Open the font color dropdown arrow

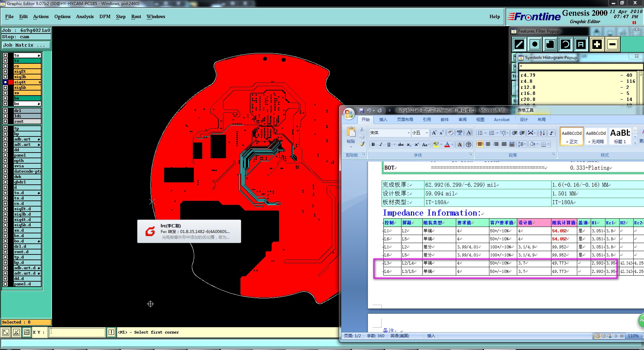pyautogui.click(x=452, y=144)
